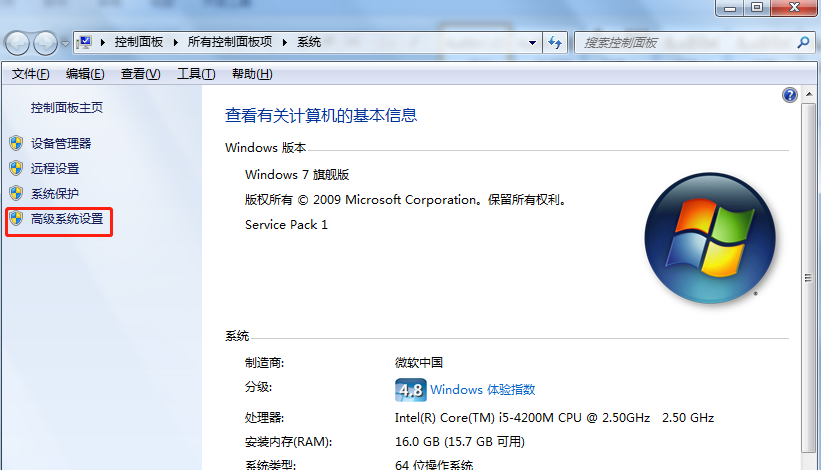Click the blue help question mark icon

[x=790, y=95]
